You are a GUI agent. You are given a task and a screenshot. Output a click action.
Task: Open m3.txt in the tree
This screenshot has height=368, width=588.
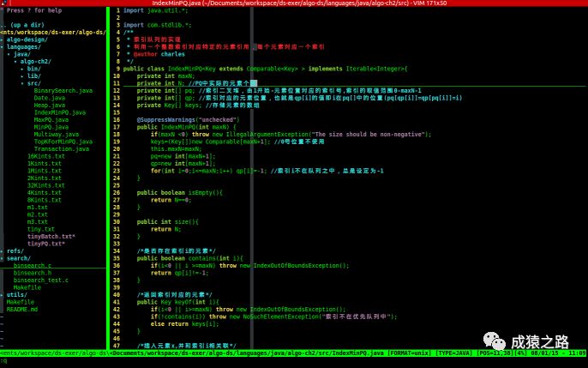37,221
